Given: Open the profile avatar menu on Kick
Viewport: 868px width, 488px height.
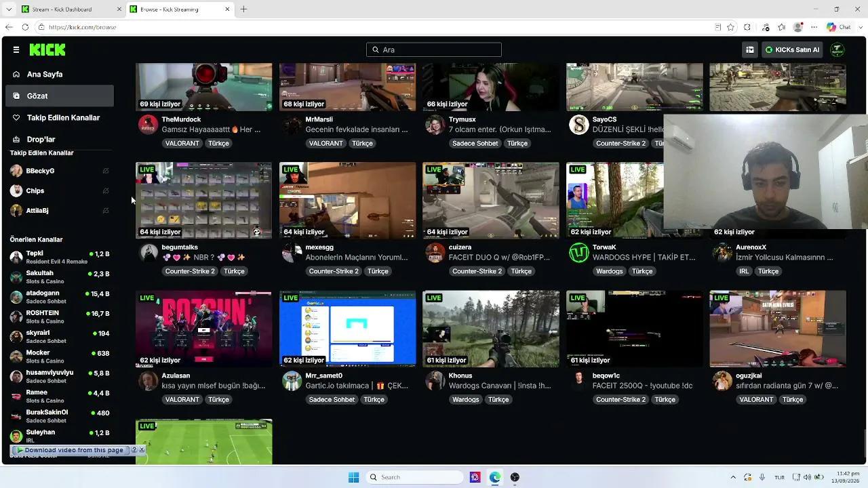Looking at the screenshot, I should pyautogui.click(x=837, y=49).
